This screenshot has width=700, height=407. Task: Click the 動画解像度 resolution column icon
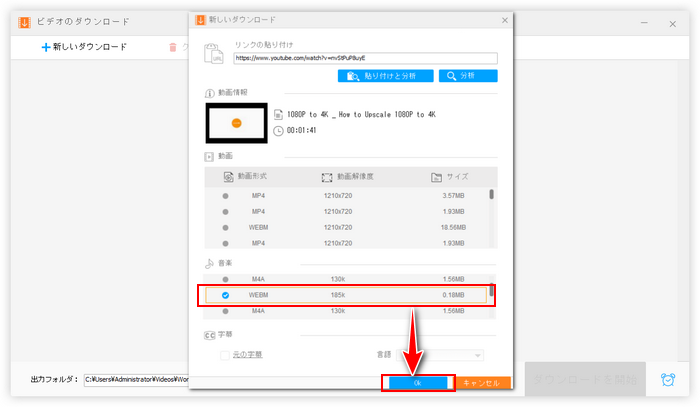point(326,176)
